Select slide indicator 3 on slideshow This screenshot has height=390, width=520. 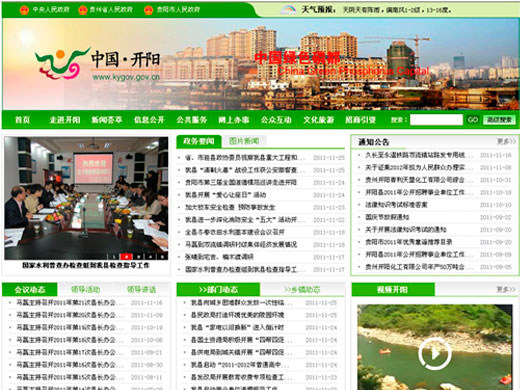tap(138, 257)
